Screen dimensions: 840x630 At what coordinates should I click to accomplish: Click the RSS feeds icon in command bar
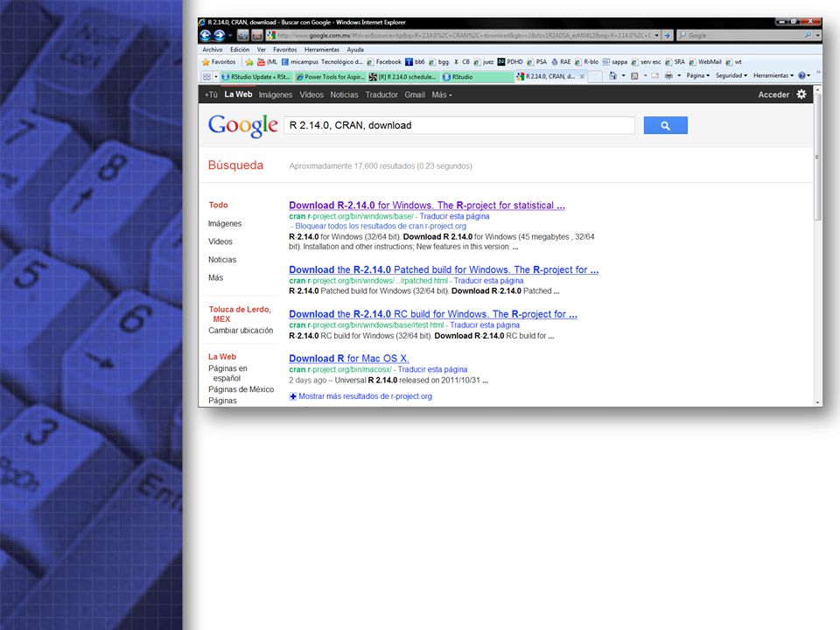(634, 75)
